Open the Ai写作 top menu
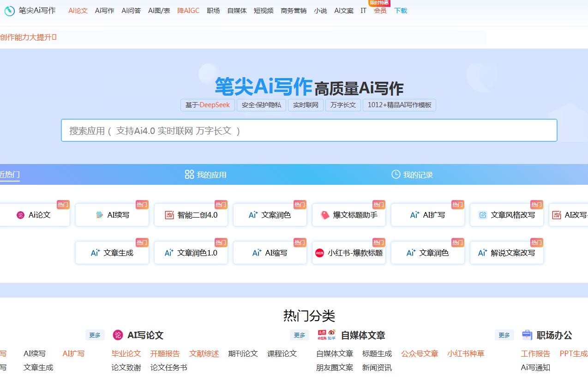Screen dimensions: 588x383 (x=104, y=11)
